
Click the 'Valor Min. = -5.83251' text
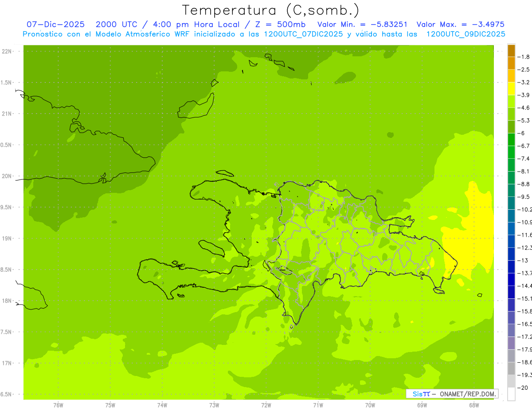[x=363, y=24]
